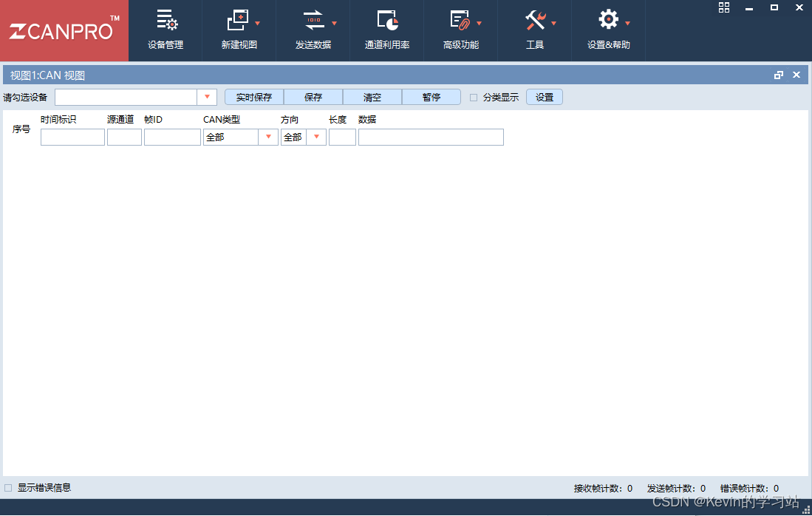Click the 帧ID filter input field
Viewport: 812px width, 516px height.
click(171, 137)
